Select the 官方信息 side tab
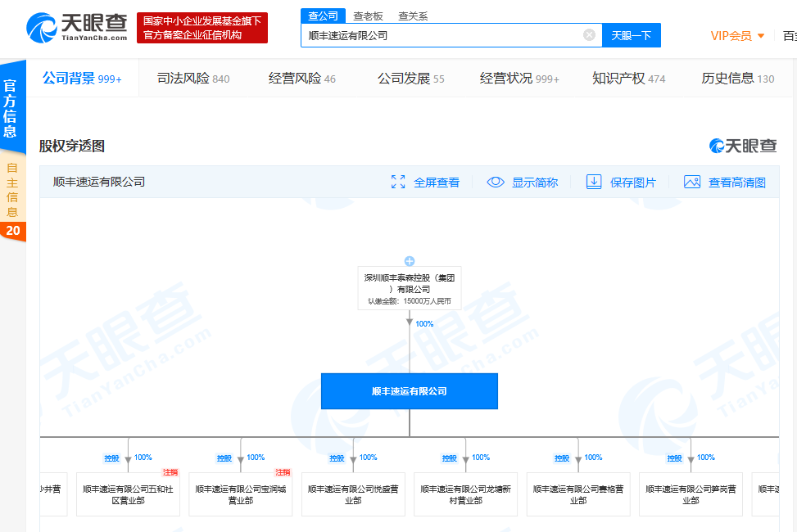The height and width of the screenshot is (532, 797). point(12,106)
